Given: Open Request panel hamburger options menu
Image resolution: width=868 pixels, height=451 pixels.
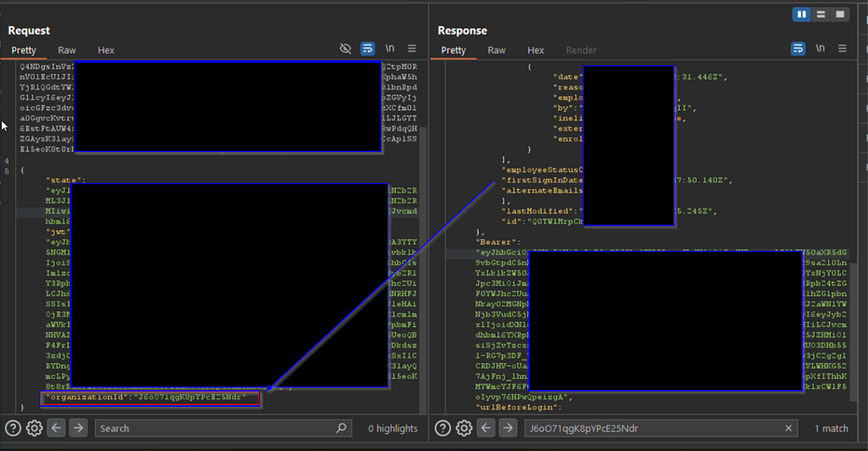Looking at the screenshot, I should 412,48.
